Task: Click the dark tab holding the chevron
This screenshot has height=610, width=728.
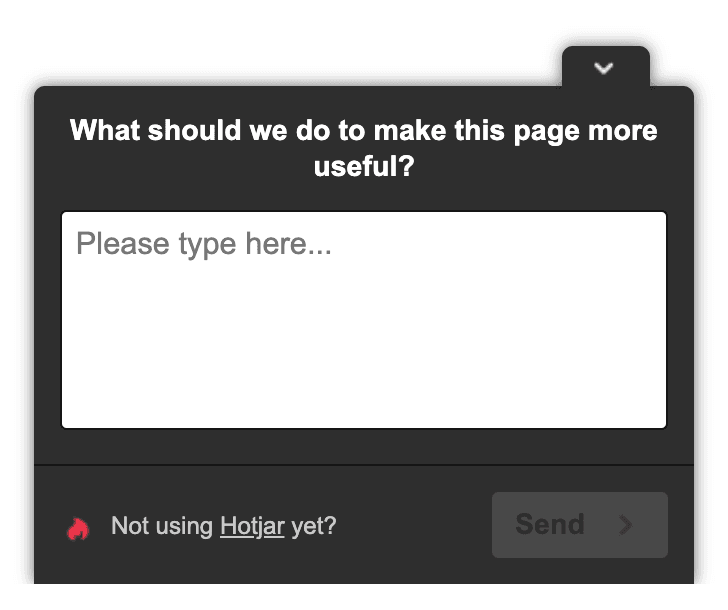Action: (x=605, y=67)
